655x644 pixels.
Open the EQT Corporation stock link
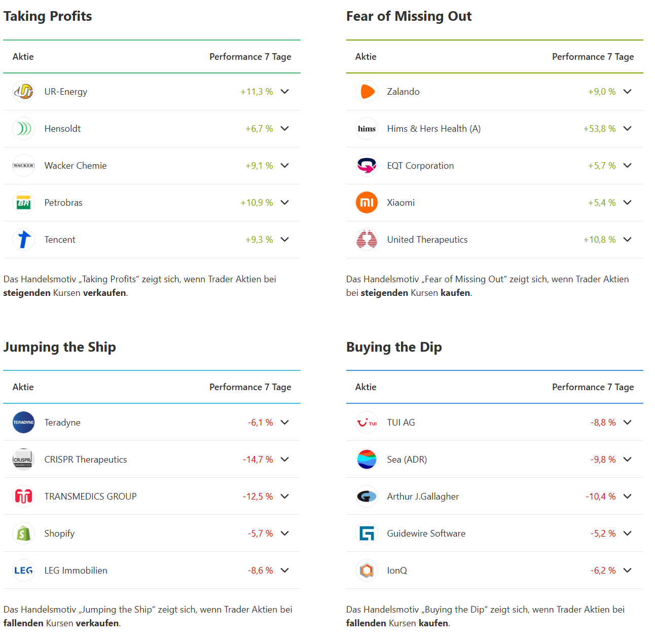(x=420, y=166)
